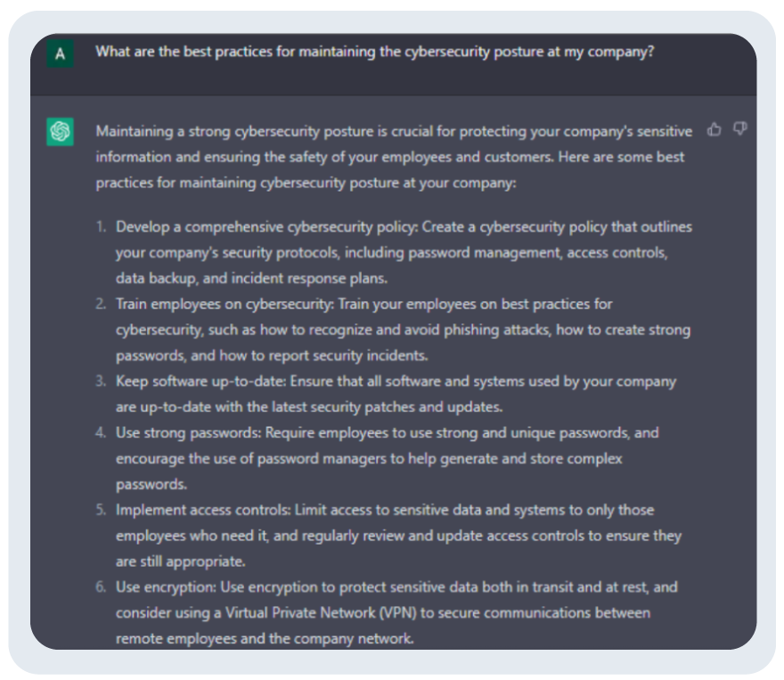The height and width of the screenshot is (680, 784).
Task: Click the phrase 'phishing attacks' in item 2
Action: click(x=495, y=330)
